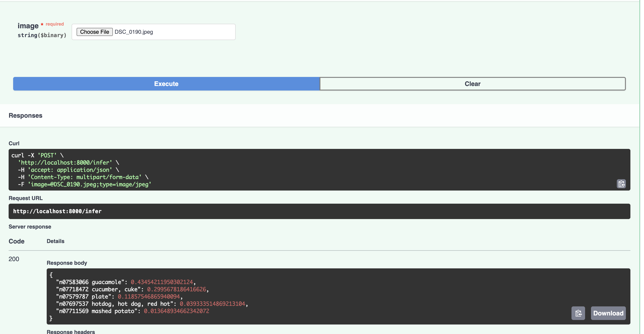
Task: Download the response body
Action: pyautogui.click(x=608, y=313)
